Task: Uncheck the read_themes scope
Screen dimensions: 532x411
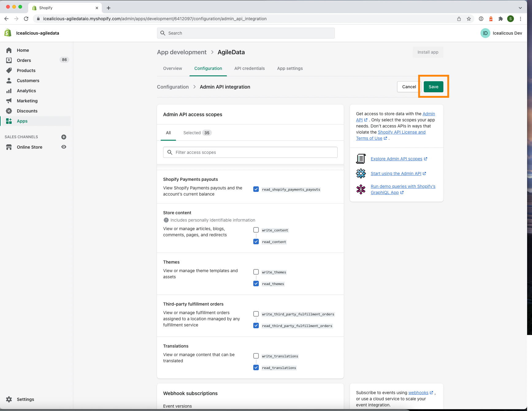Action: (256, 284)
